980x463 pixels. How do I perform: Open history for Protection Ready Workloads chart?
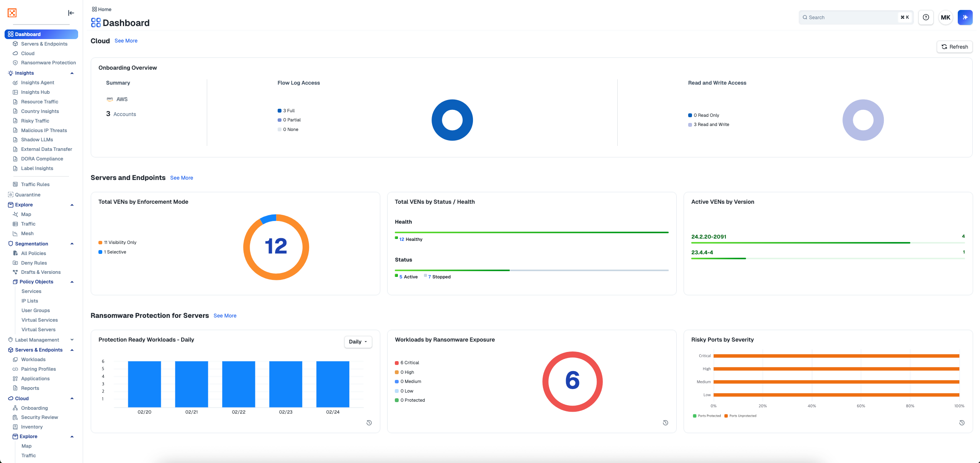pyautogui.click(x=369, y=423)
